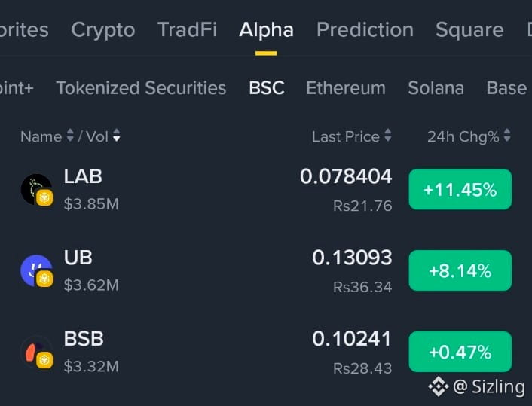This screenshot has height=406, width=532.
Task: Open the BSB token icon
Action: tap(37, 352)
